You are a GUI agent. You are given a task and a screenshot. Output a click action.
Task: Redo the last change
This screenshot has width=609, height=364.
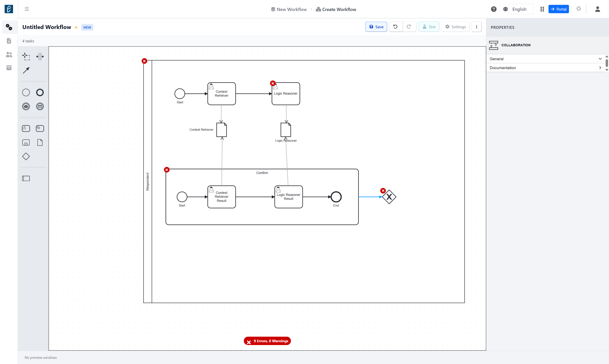(409, 27)
